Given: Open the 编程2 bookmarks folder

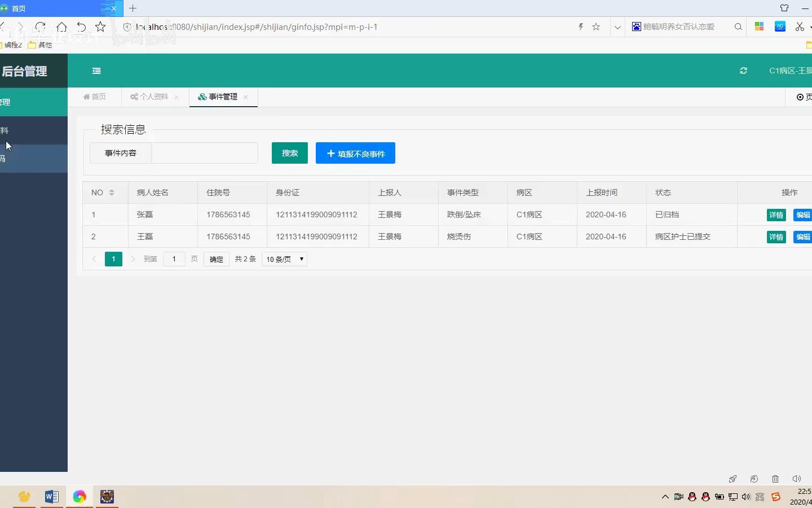Looking at the screenshot, I should (x=12, y=45).
